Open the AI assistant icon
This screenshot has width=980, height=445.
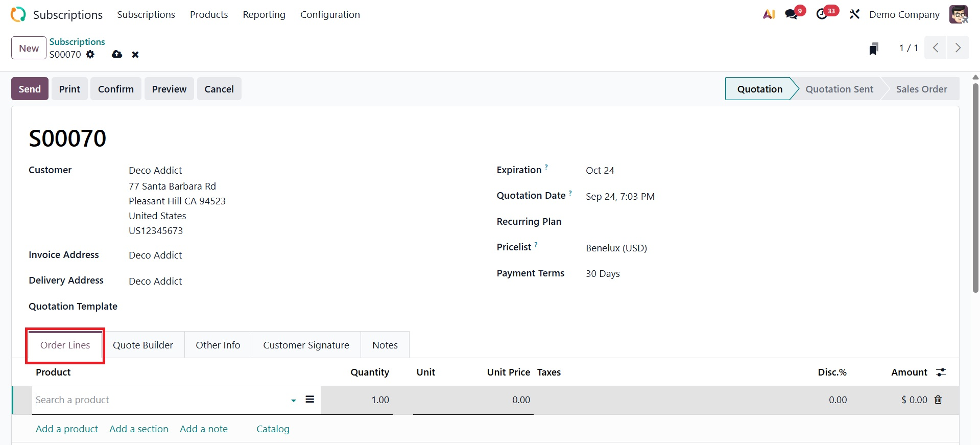[769, 14]
